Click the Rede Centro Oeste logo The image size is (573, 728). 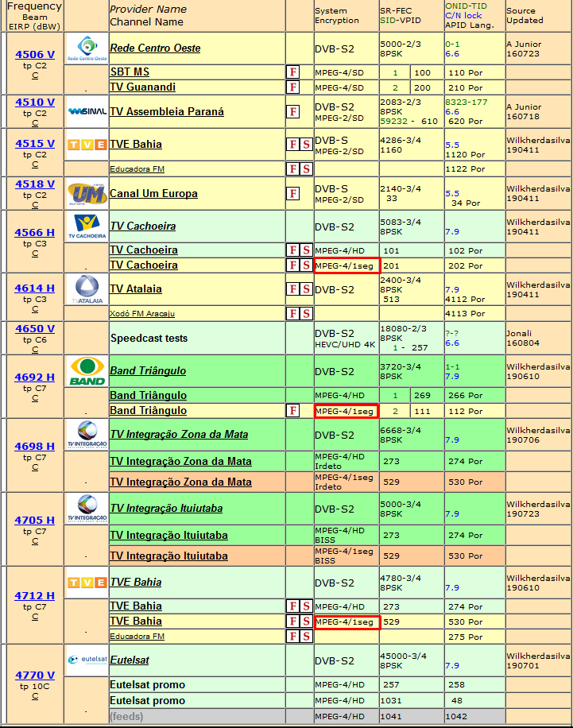point(87,48)
